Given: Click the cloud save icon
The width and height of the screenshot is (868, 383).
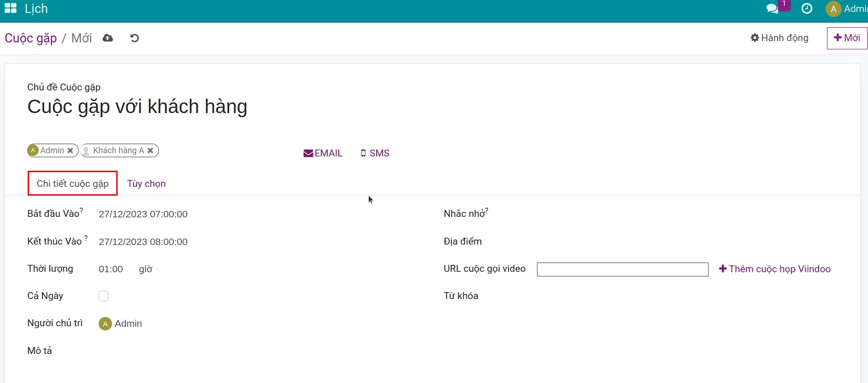Looking at the screenshot, I should [x=108, y=38].
